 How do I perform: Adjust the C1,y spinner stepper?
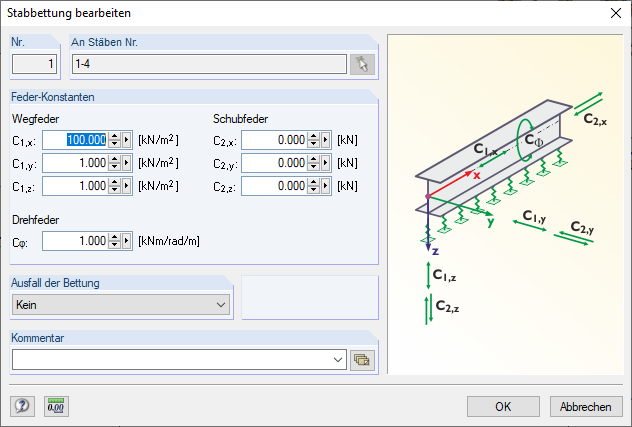pyautogui.click(x=115, y=163)
